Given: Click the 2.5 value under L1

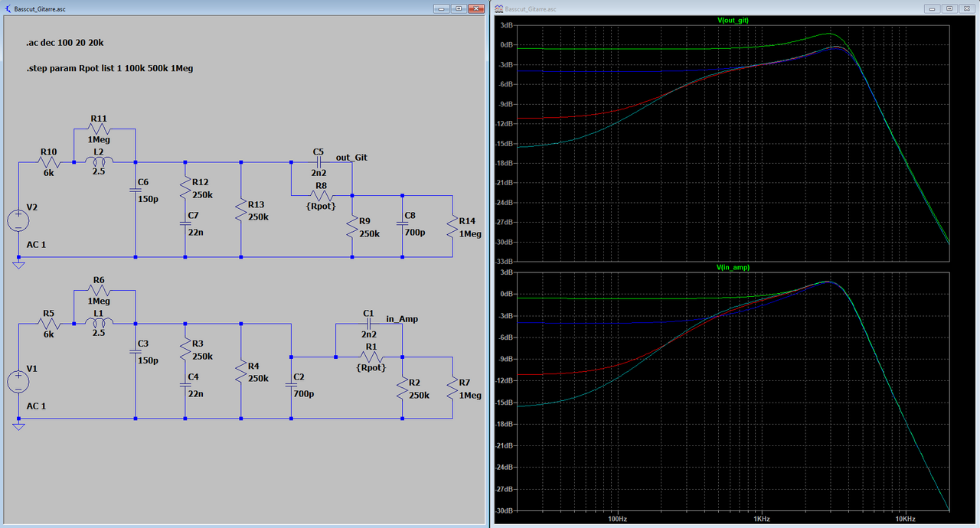Looking at the screenshot, I should (x=99, y=334).
